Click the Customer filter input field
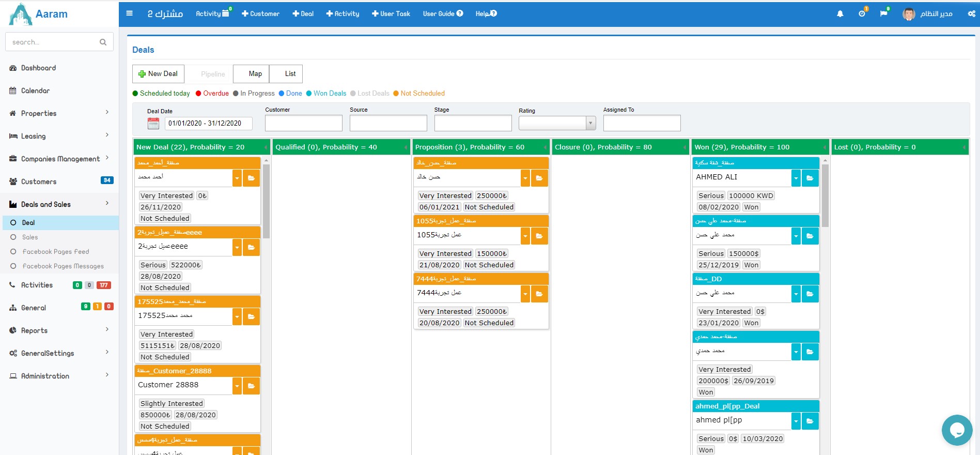 pyautogui.click(x=303, y=123)
